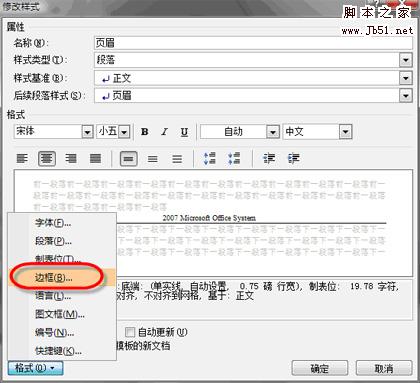The image size is (420, 383).
Task: Choose 图文框(M)... menu item
Action: point(62,314)
